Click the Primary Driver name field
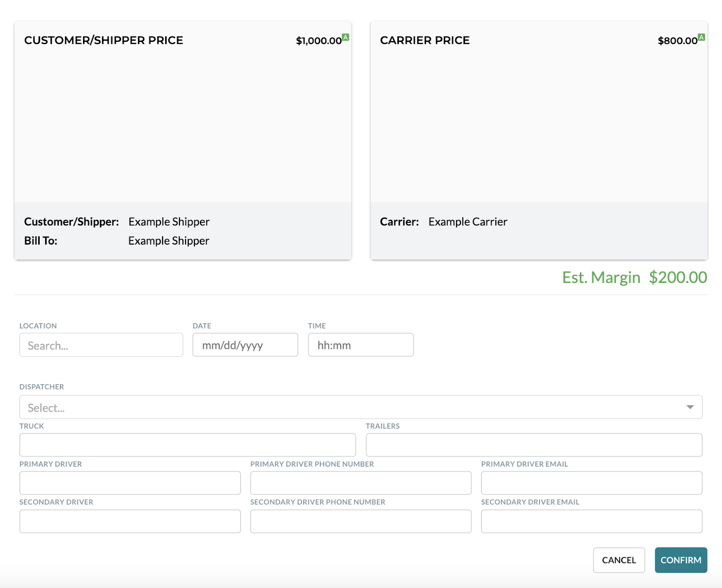 pyautogui.click(x=130, y=483)
